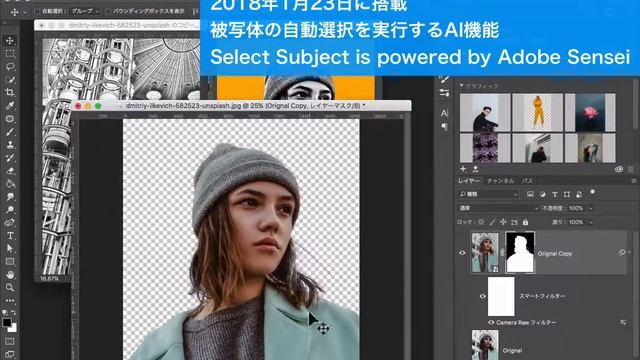This screenshot has width=640, height=360.
Task: Select the Eraser tool
Action: tap(10, 171)
